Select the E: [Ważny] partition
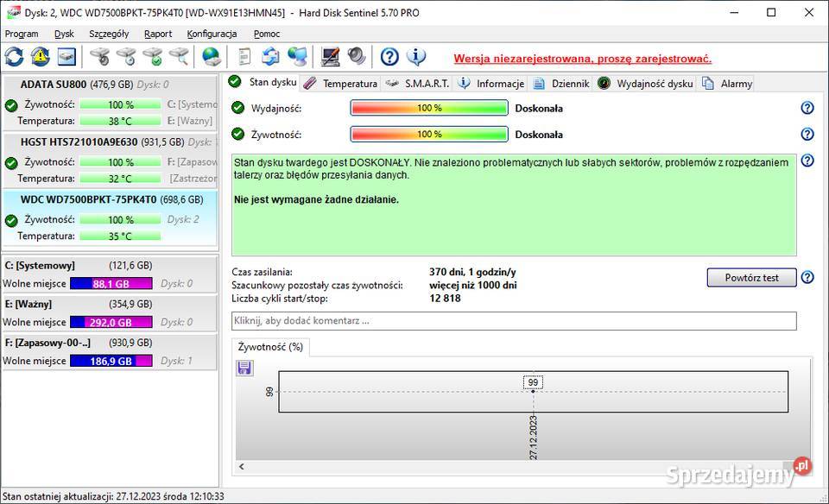The width and height of the screenshot is (829, 504). point(110,312)
